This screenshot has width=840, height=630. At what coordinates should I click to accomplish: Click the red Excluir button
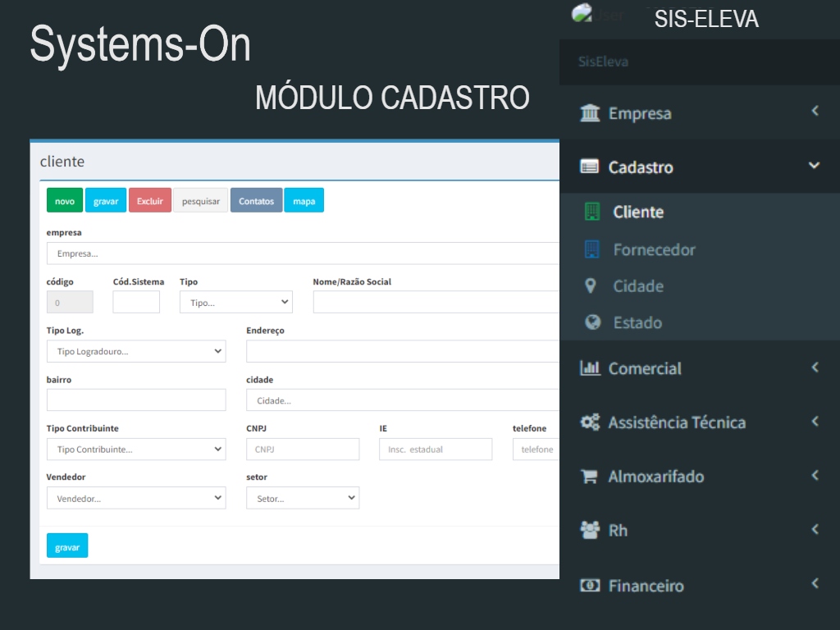pyautogui.click(x=150, y=201)
